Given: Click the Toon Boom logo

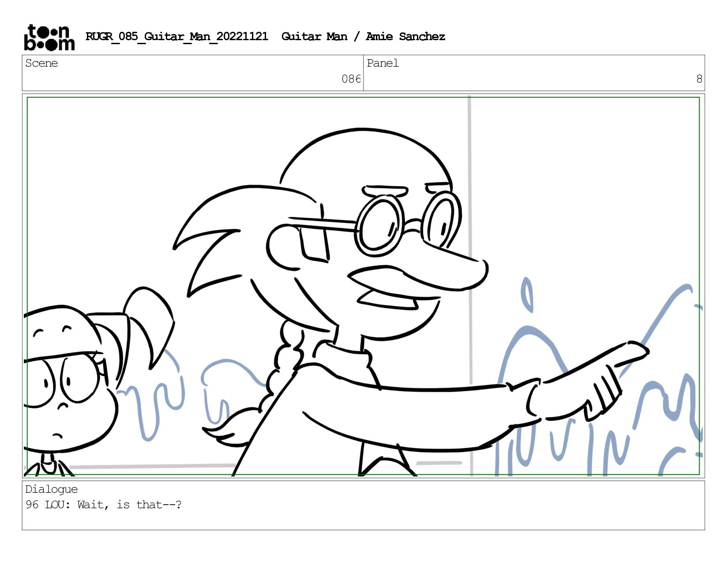Looking at the screenshot, I should 49,38.
